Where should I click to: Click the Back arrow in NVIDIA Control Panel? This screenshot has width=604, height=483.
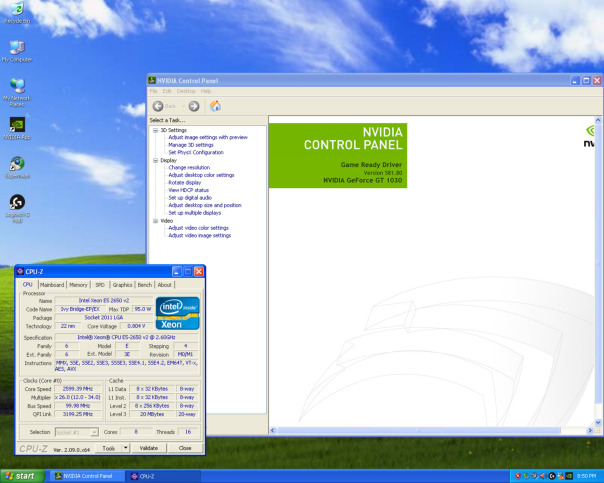click(x=158, y=106)
